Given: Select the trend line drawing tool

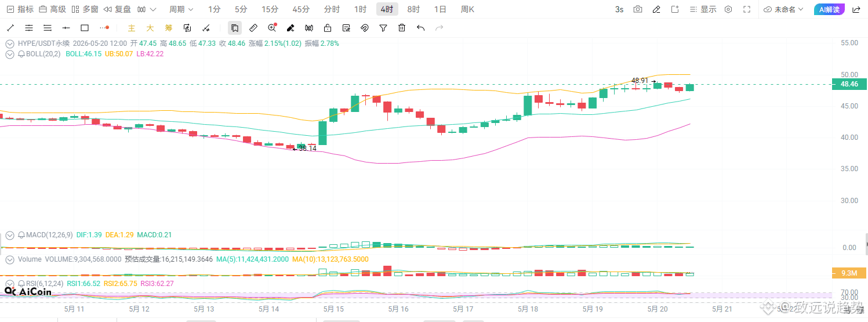Looking at the screenshot, I should coord(10,28).
